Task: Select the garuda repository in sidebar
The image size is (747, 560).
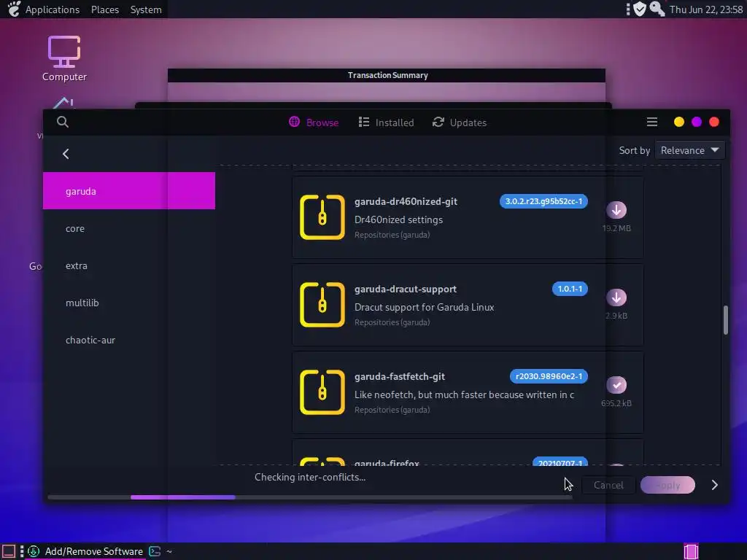Action: pyautogui.click(x=129, y=191)
